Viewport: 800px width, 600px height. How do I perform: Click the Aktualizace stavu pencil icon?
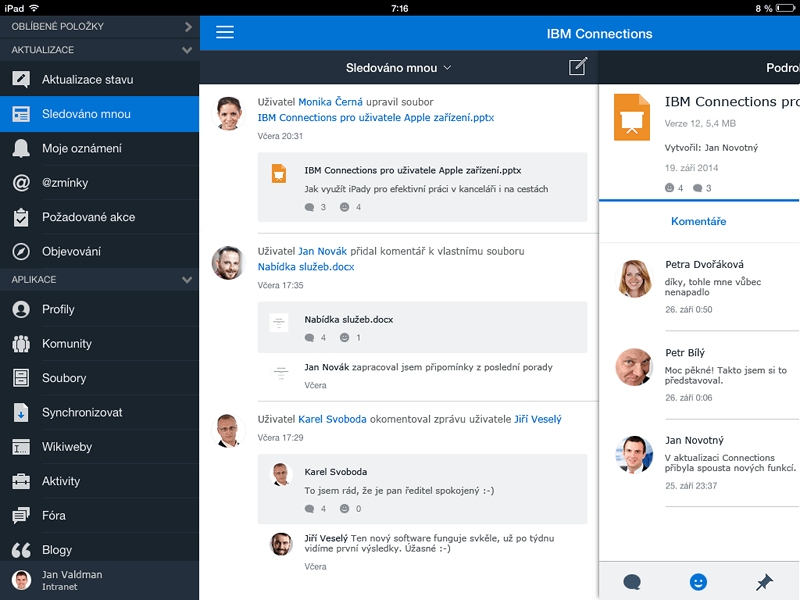click(21, 79)
